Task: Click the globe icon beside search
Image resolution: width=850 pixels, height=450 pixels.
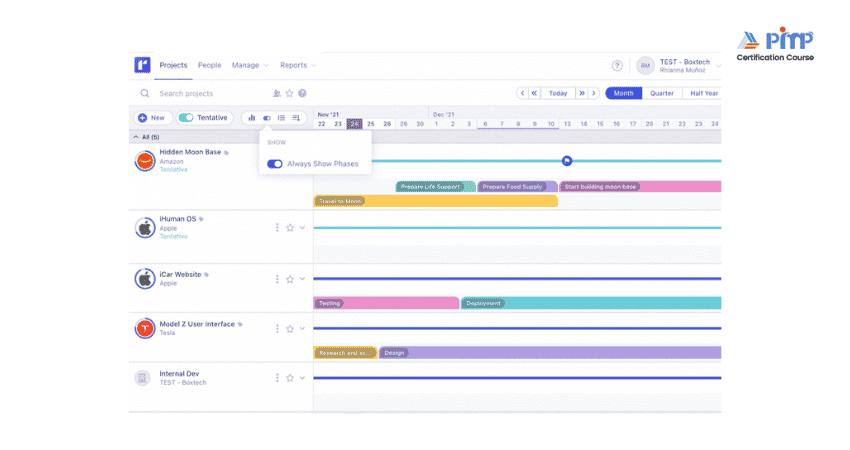Action: (302, 93)
